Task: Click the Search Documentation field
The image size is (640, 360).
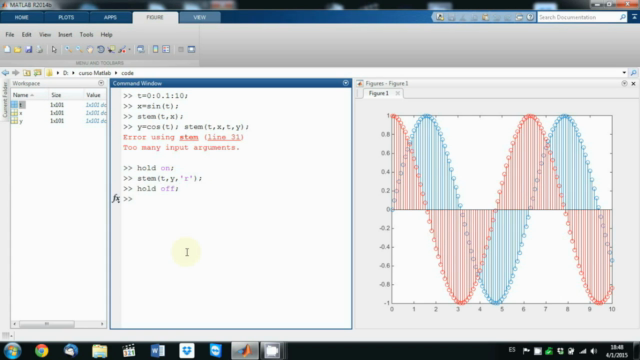Action: (x=578, y=17)
